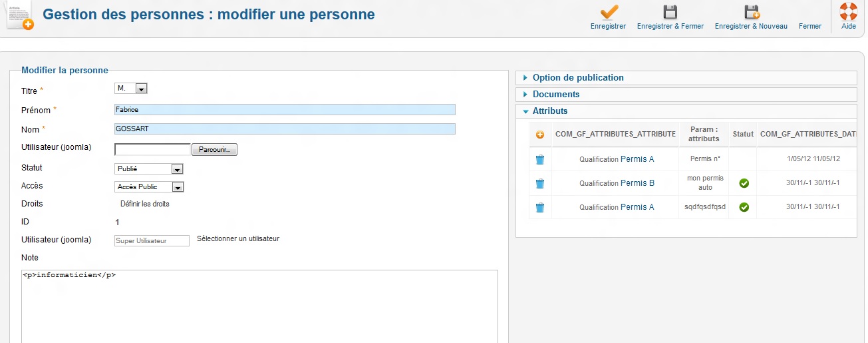The width and height of the screenshot is (868, 343).
Task: Click trash icon for the sqdfqsdfqsd row
Action: point(540,207)
